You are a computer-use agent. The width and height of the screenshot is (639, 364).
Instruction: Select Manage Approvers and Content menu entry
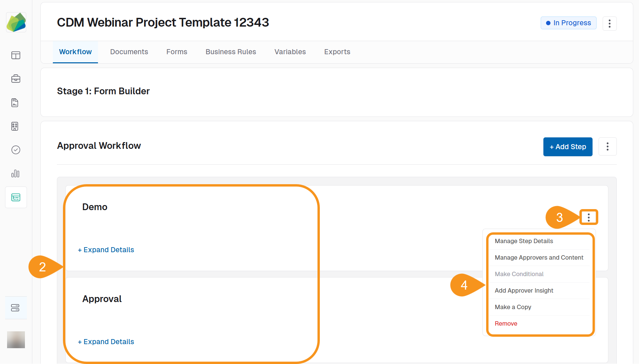click(539, 257)
